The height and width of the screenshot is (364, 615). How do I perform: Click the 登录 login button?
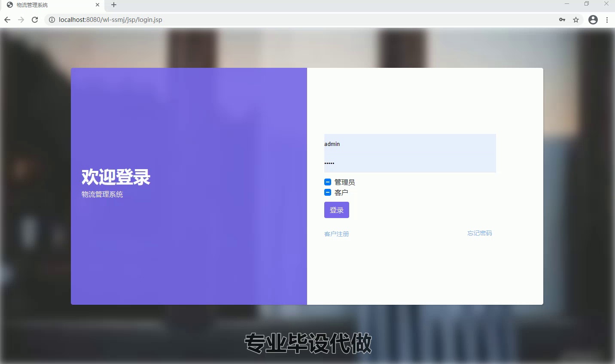(336, 210)
